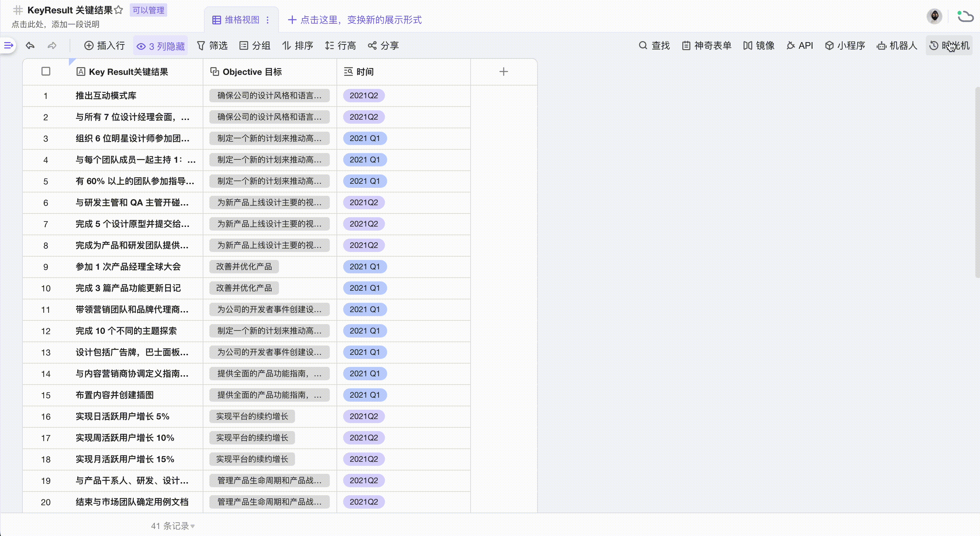The width and height of the screenshot is (980, 536).
Task: Click 点击这里，变换新的展示形式 link
Action: [x=355, y=20]
